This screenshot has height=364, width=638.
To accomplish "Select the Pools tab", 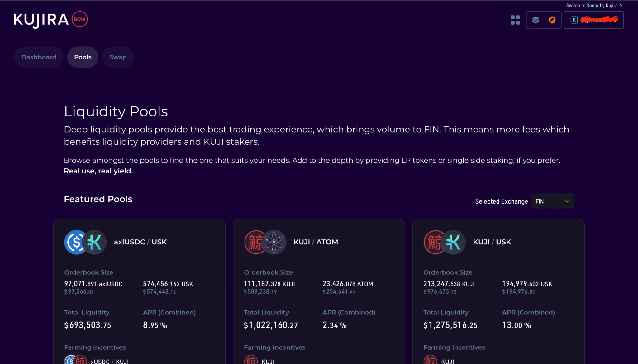I will [x=83, y=57].
